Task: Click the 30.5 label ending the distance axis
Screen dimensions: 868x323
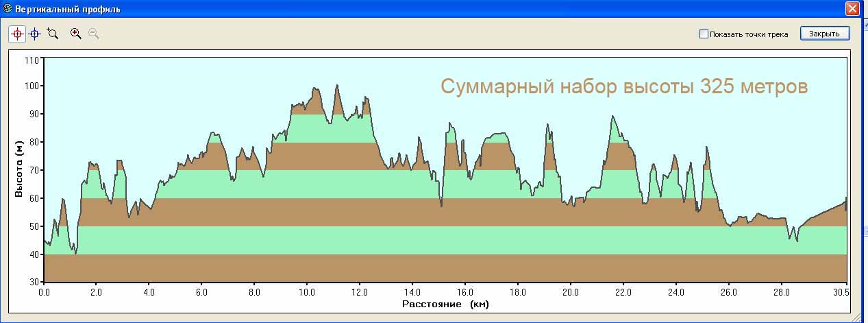Action: 846,291
